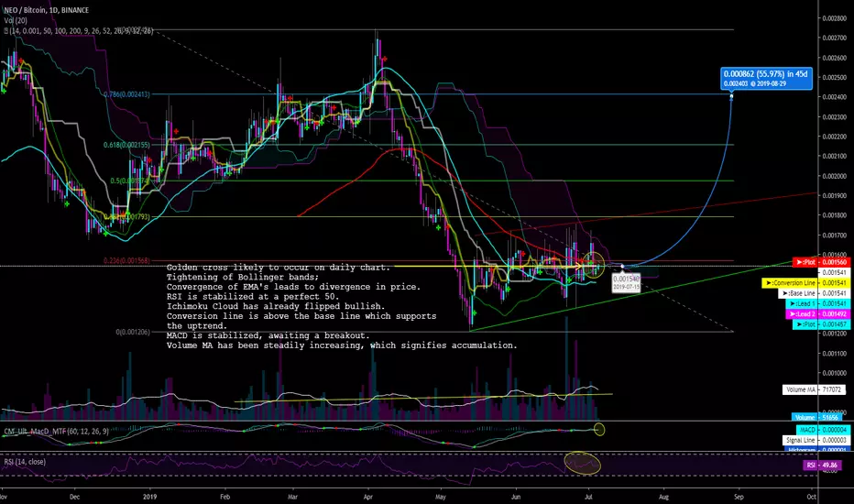This screenshot has width=854, height=504.
Task: Click the 0.001540 2019-07-15 forecast start label
Action: click(x=627, y=282)
